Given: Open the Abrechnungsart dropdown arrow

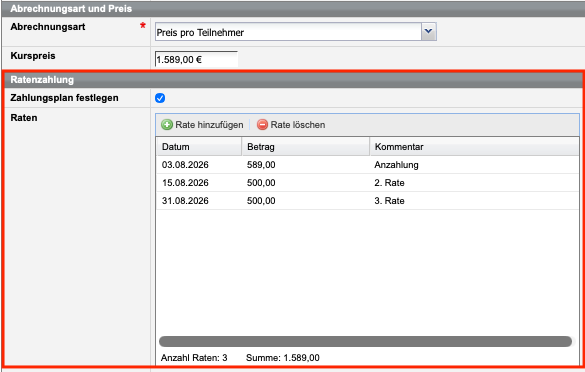Looking at the screenshot, I should click(x=429, y=32).
